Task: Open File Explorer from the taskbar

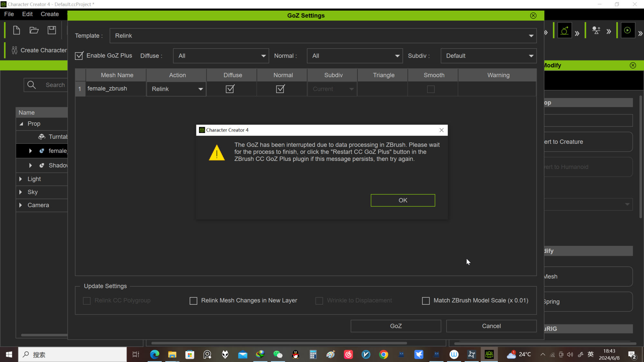Action: (172, 354)
